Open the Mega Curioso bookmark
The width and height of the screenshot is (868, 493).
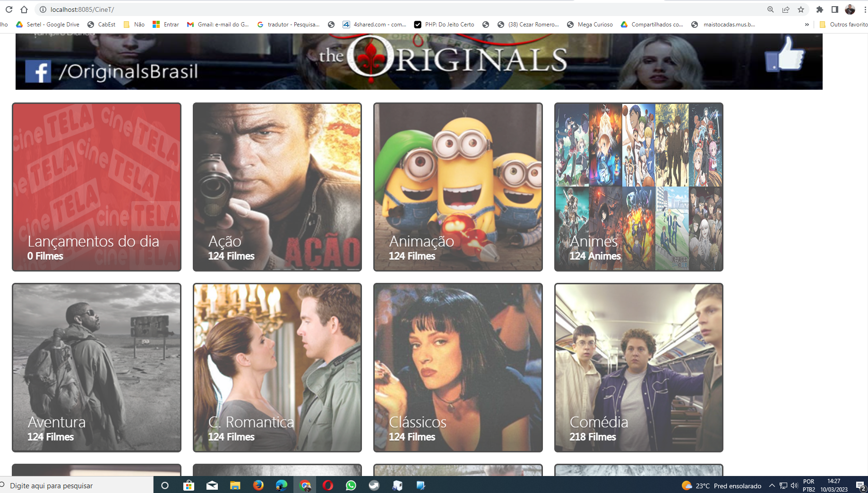pos(590,25)
